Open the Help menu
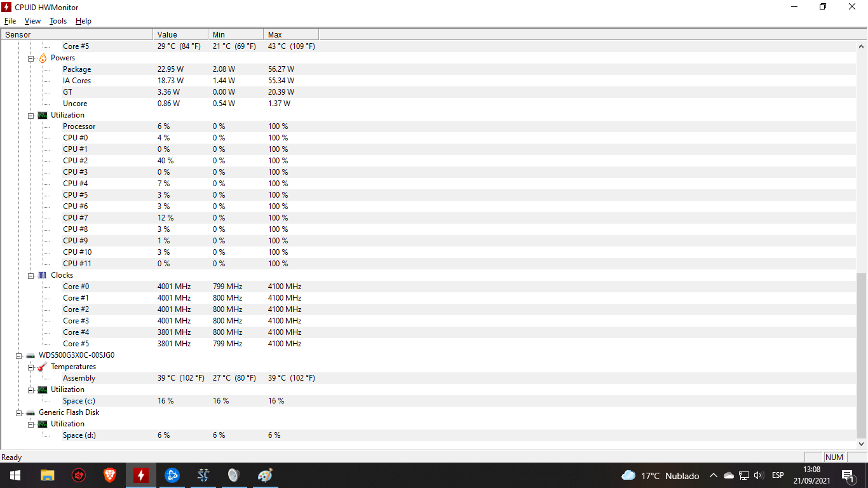 pyautogui.click(x=83, y=21)
